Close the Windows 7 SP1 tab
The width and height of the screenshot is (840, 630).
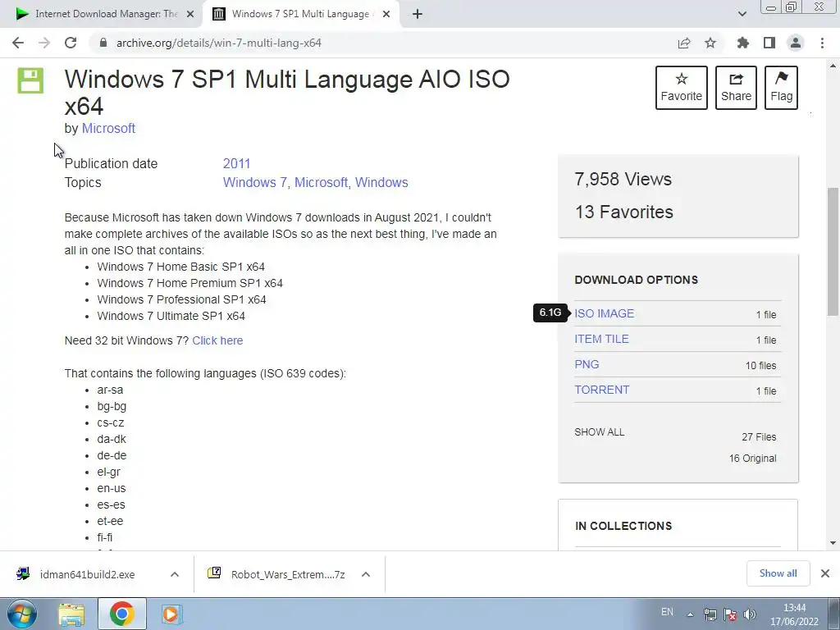[386, 15]
